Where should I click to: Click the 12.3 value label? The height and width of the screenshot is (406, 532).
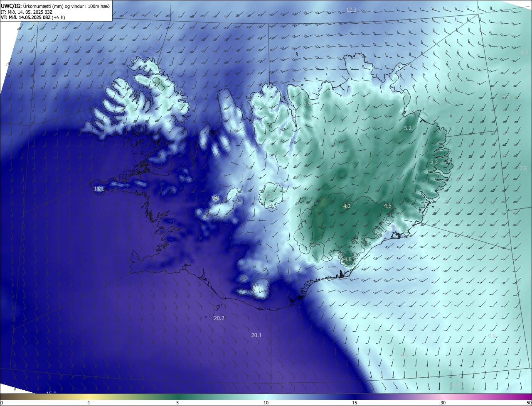click(x=352, y=10)
